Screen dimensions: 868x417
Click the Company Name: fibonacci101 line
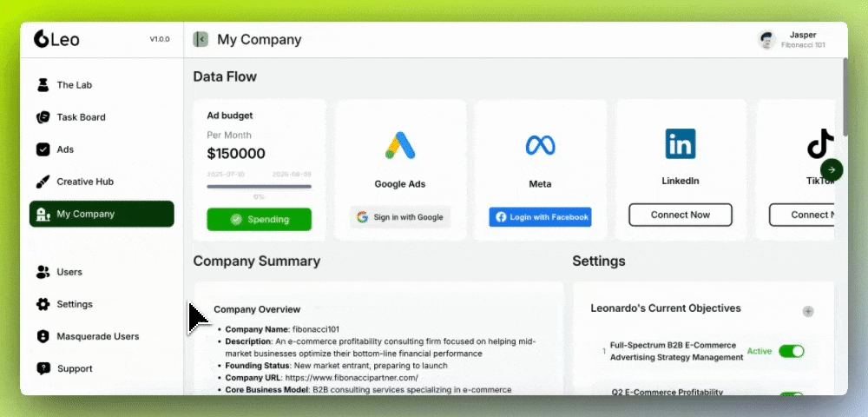pyautogui.click(x=282, y=329)
